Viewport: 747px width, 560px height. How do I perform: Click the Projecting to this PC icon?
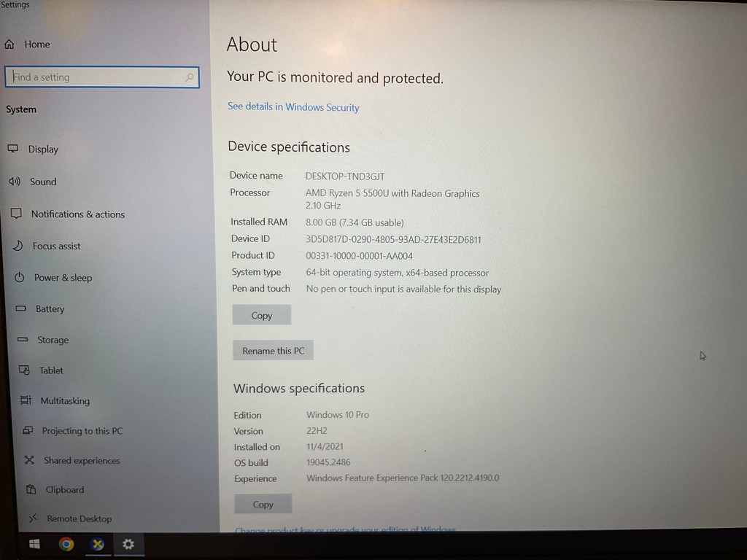coord(28,430)
